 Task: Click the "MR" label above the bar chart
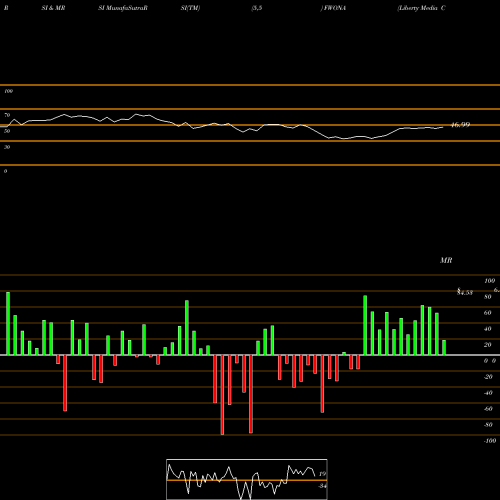[446, 260]
